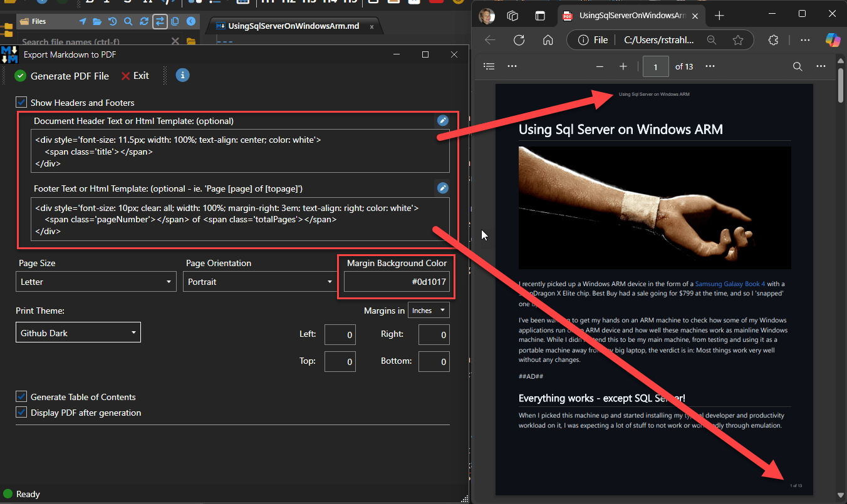Click the PDF page number box showing 1
847x504 pixels.
[x=656, y=66]
